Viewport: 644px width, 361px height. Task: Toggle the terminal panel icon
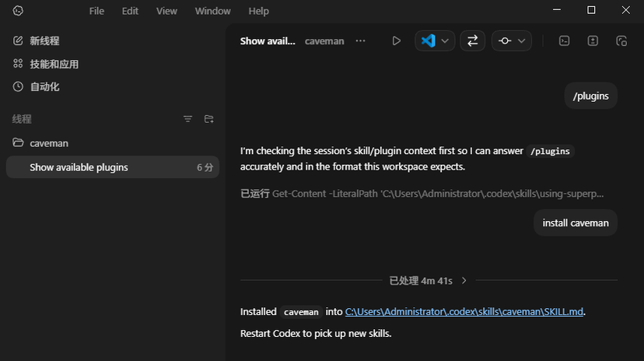[565, 40]
